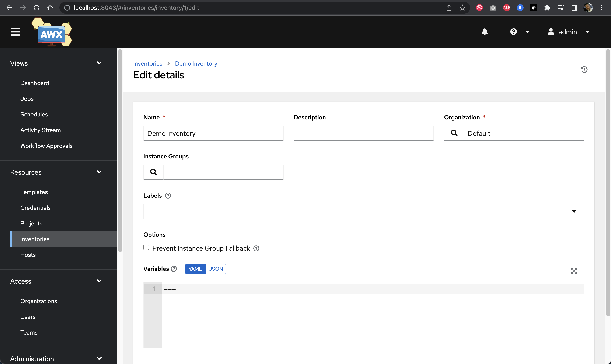Click the expand Variables editor icon
The image size is (611, 364).
tap(574, 270)
